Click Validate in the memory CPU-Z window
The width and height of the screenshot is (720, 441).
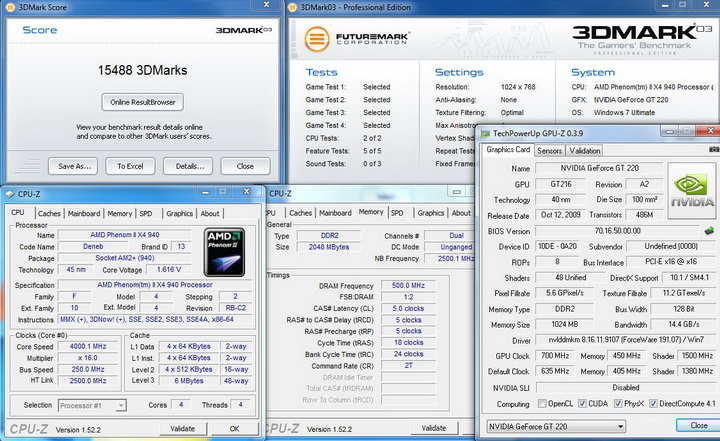pyautogui.click(x=433, y=428)
